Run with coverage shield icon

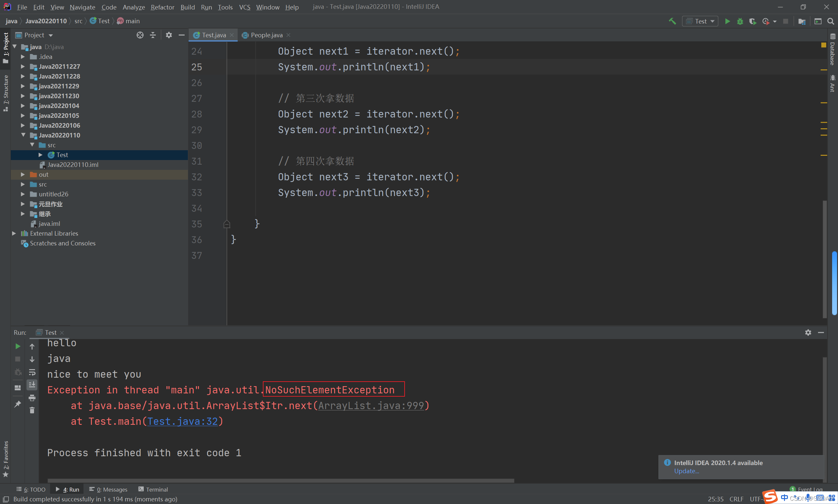753,21
